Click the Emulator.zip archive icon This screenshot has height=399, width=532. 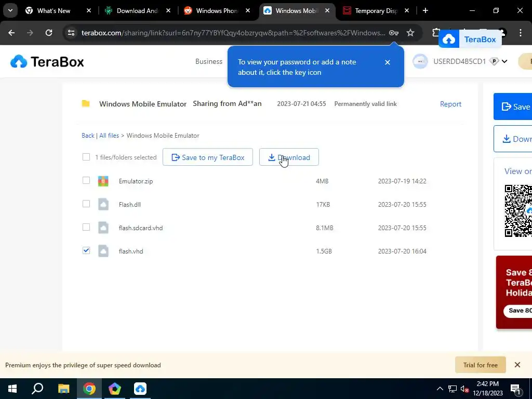click(x=103, y=181)
